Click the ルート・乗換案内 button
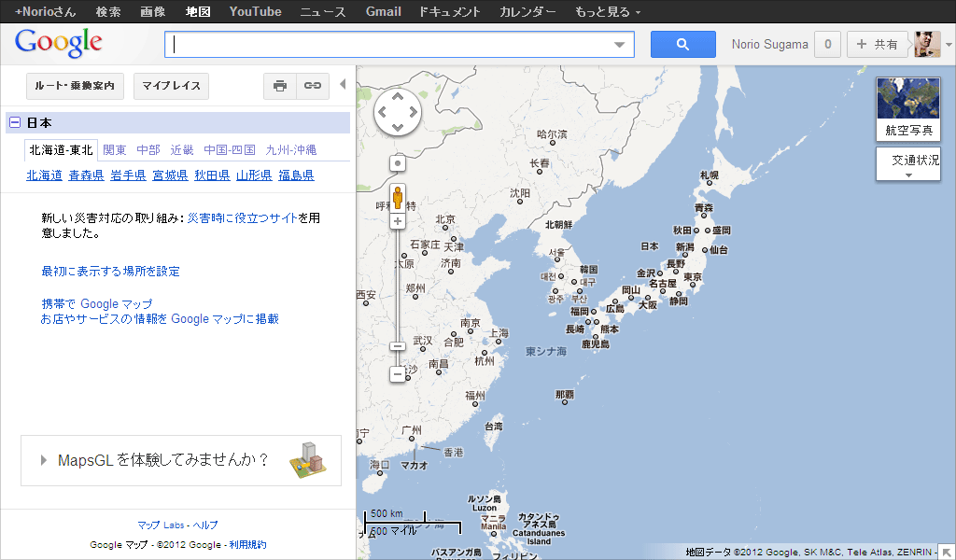This screenshot has height=560, width=956. pyautogui.click(x=75, y=86)
